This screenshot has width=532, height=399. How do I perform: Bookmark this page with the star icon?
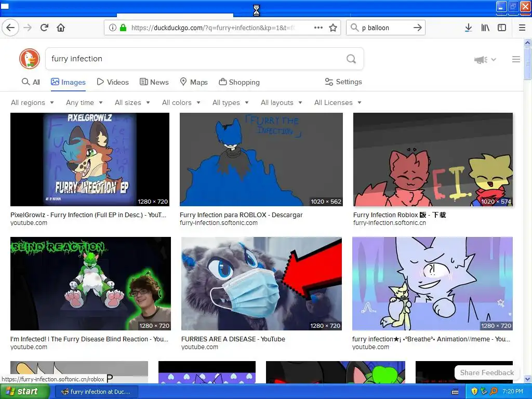pyautogui.click(x=333, y=28)
